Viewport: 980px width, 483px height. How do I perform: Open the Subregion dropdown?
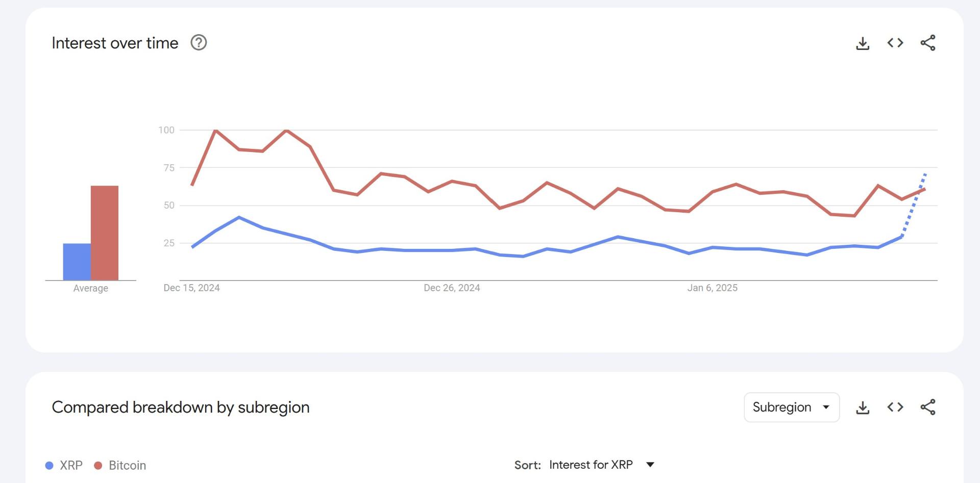[792, 407]
